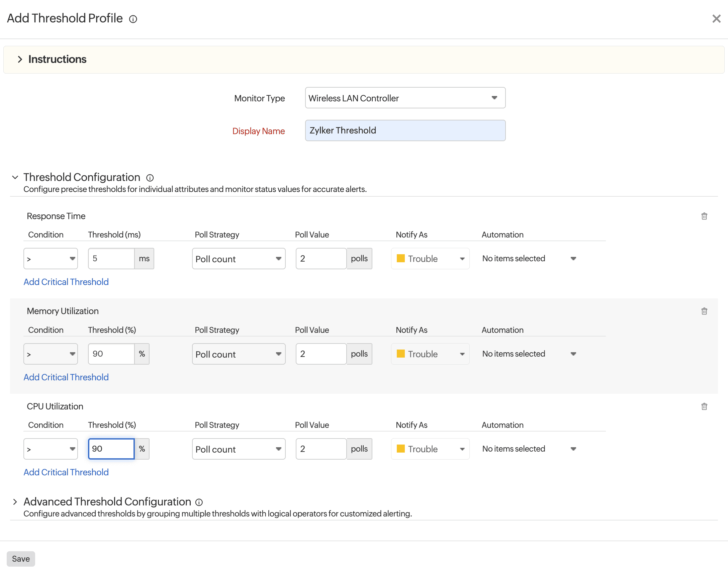
Task: Open Response Time Poll Strategy dropdown
Action: (239, 259)
